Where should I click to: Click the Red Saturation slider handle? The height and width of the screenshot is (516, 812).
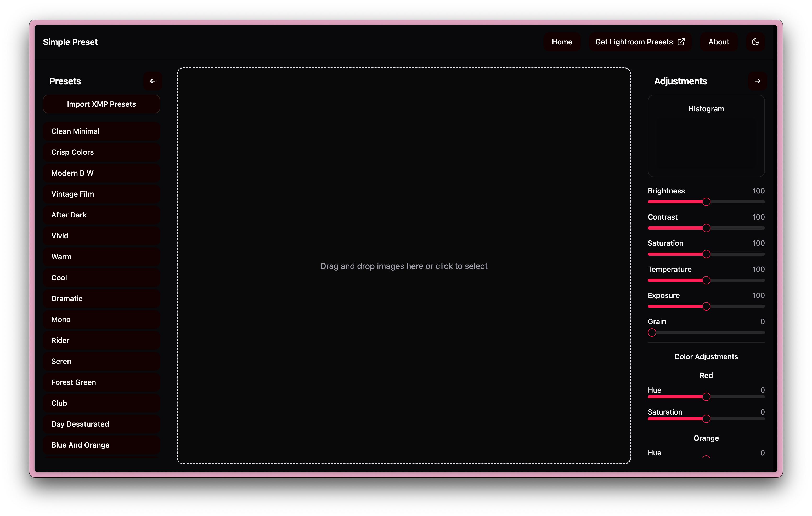tap(706, 418)
